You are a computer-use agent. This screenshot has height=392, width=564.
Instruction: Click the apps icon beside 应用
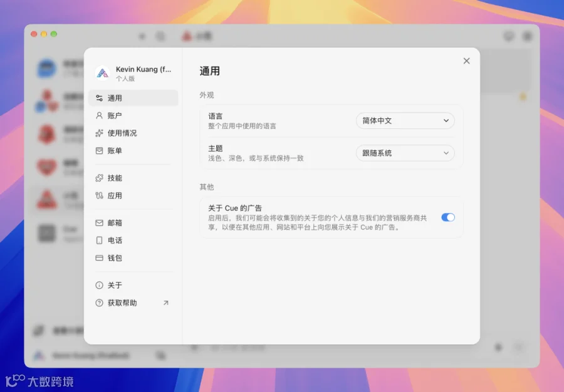(x=99, y=196)
